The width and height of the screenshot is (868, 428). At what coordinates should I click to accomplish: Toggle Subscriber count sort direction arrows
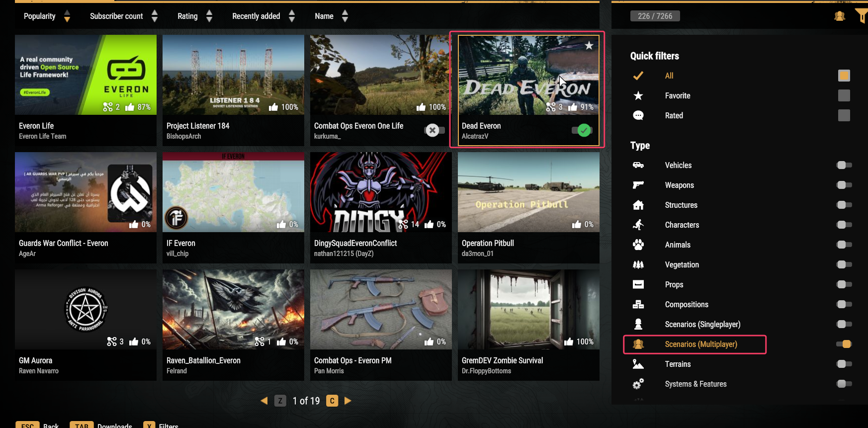click(155, 16)
